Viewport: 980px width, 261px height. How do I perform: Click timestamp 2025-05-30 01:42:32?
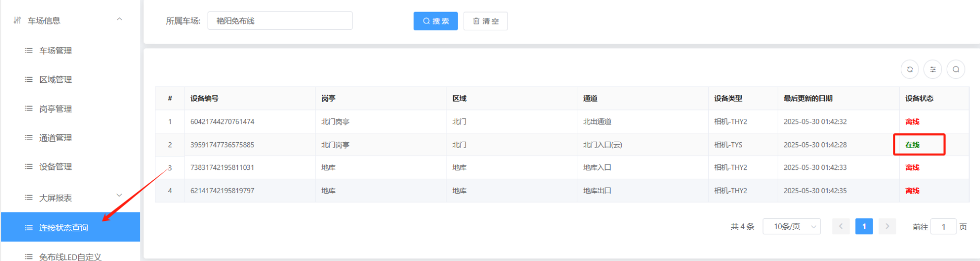815,121
